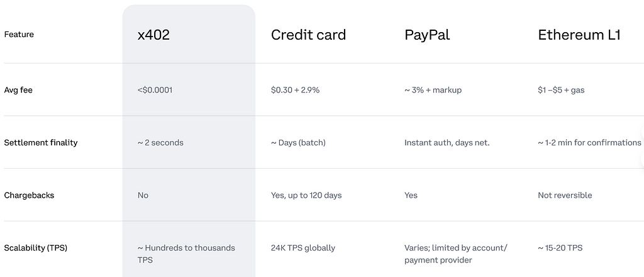Select the Yes, up to 120 days cell

306,195
